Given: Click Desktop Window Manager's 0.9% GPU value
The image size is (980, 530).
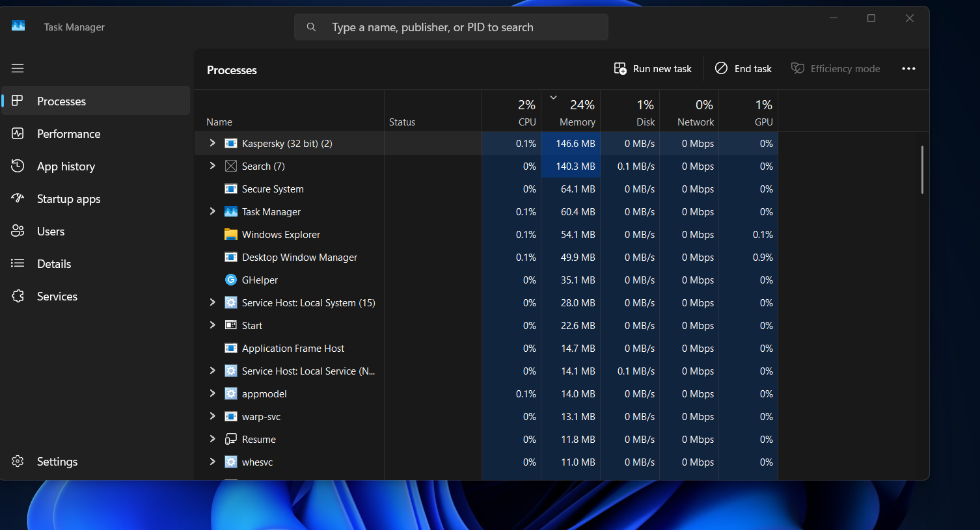Looking at the screenshot, I should [x=763, y=258].
